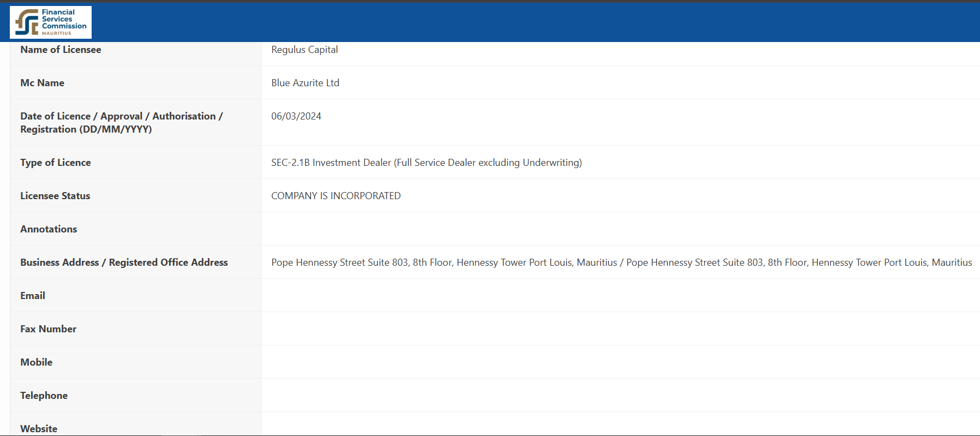
Task: Click the 'Telephone' row label
Action: pyautogui.click(x=44, y=396)
